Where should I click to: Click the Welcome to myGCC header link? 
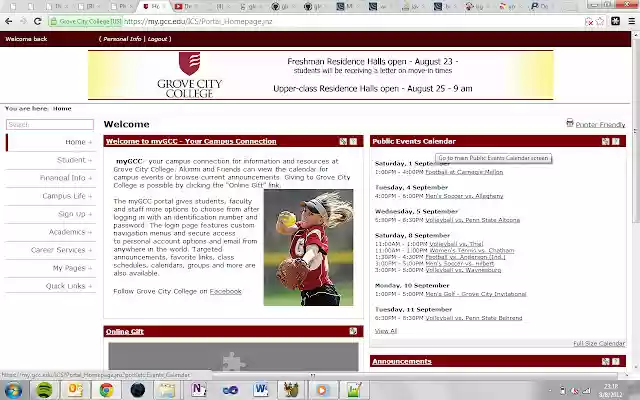tap(191, 141)
